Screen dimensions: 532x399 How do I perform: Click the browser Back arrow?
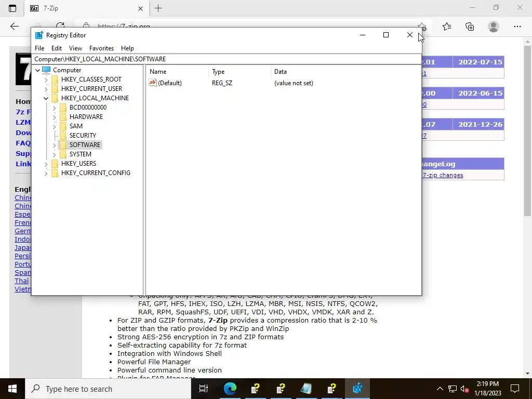14,26
